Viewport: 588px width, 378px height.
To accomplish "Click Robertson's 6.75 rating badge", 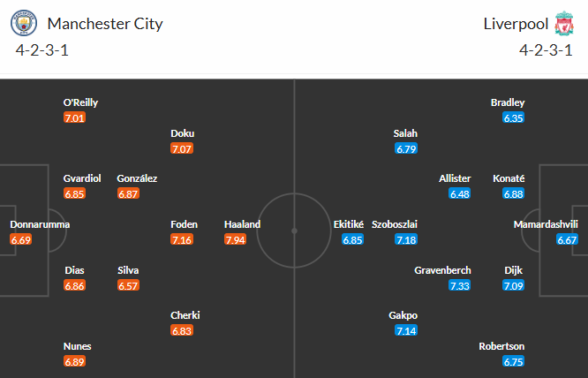I will [514, 361].
